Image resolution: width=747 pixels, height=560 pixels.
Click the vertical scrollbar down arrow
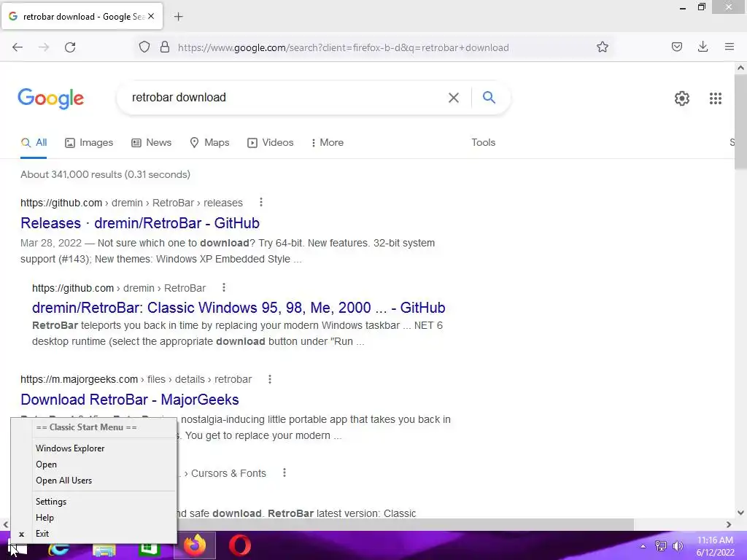pos(740,513)
